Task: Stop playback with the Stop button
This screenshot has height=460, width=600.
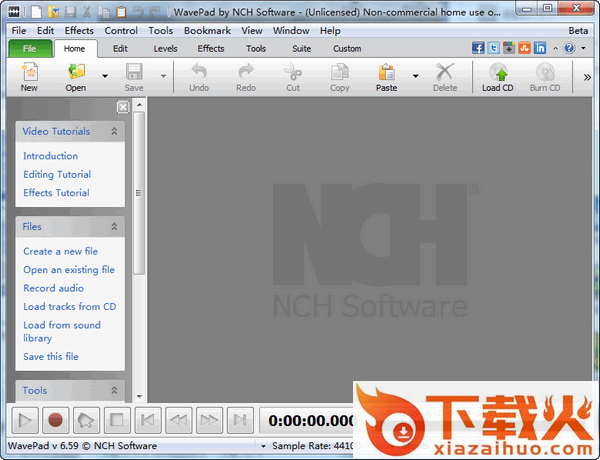Action: click(x=117, y=420)
